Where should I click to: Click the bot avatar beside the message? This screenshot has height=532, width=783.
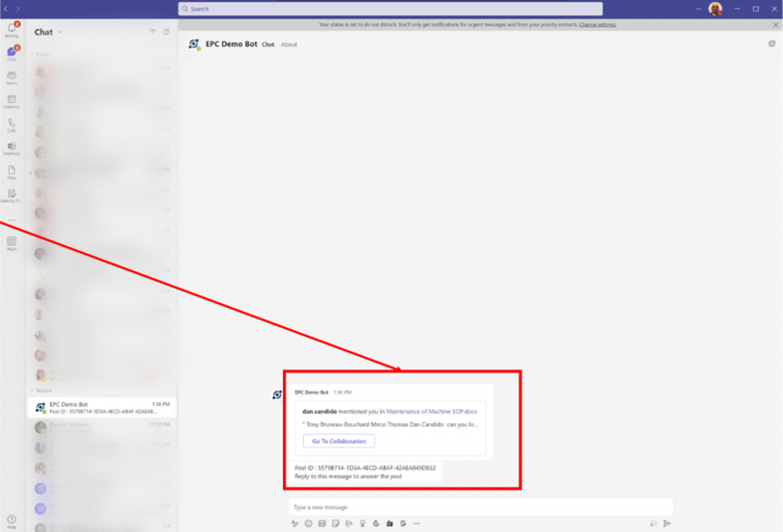277,394
